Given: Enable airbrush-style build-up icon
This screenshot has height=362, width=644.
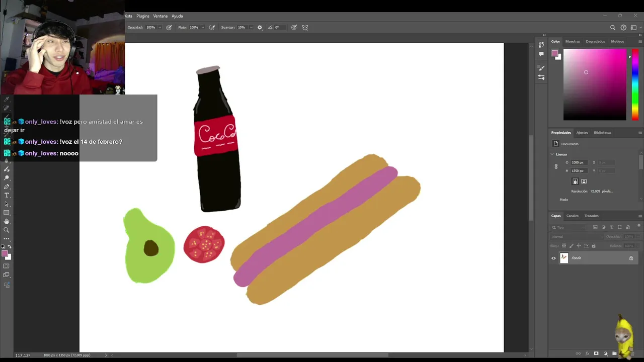Looking at the screenshot, I should [x=212, y=27].
